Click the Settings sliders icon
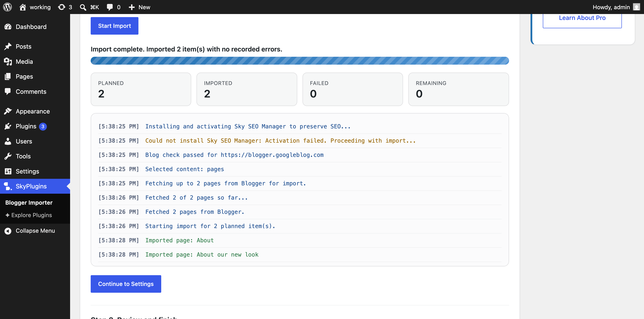The image size is (644, 319). pyautogui.click(x=8, y=171)
